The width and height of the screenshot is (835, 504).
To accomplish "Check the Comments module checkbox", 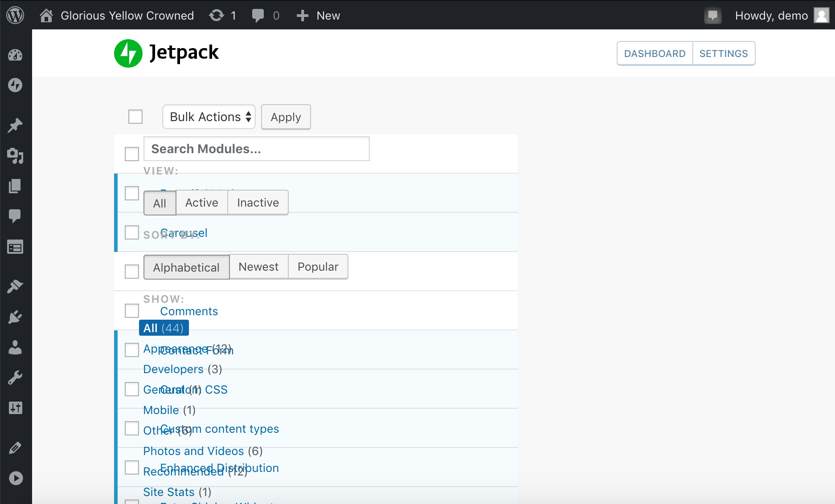I will (132, 311).
